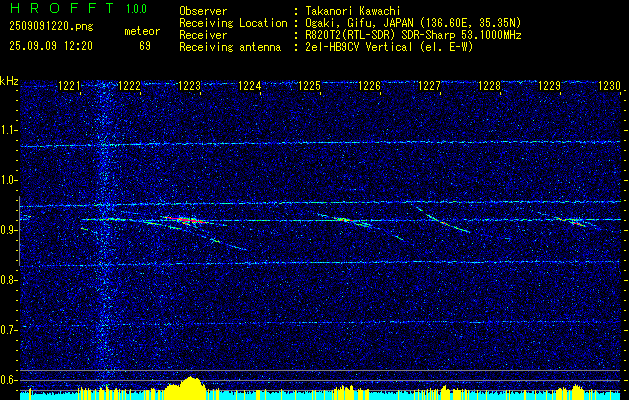629x400 pixels.
Task: Click the HROFFT title text
Action: tap(62, 8)
